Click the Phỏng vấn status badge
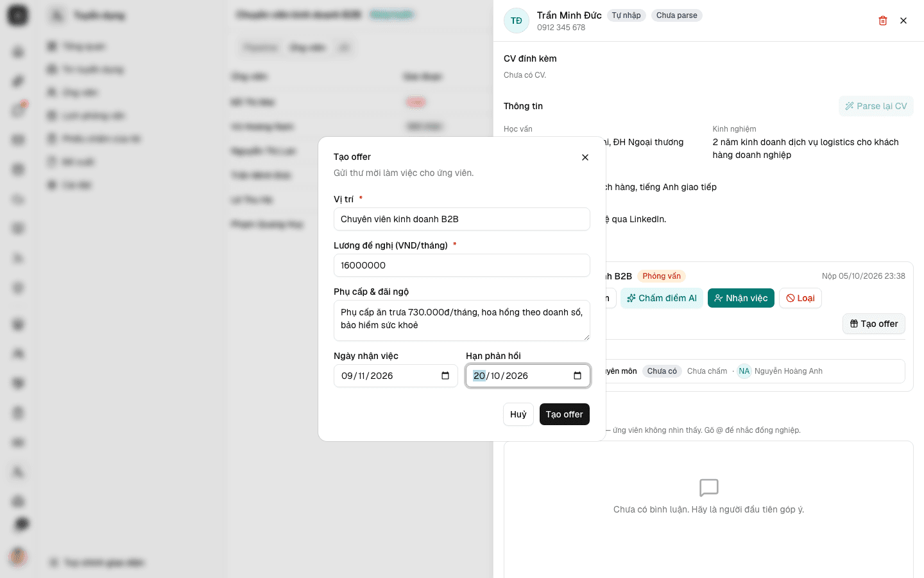 (x=662, y=276)
